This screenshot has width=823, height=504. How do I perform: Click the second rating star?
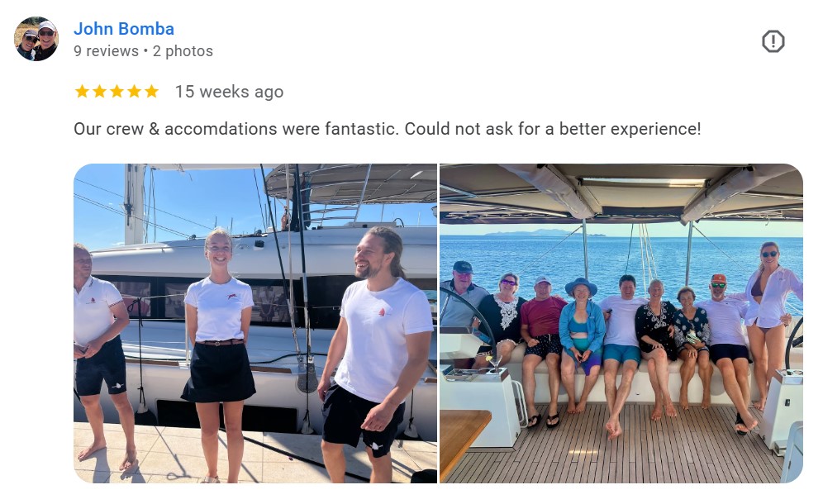point(99,92)
